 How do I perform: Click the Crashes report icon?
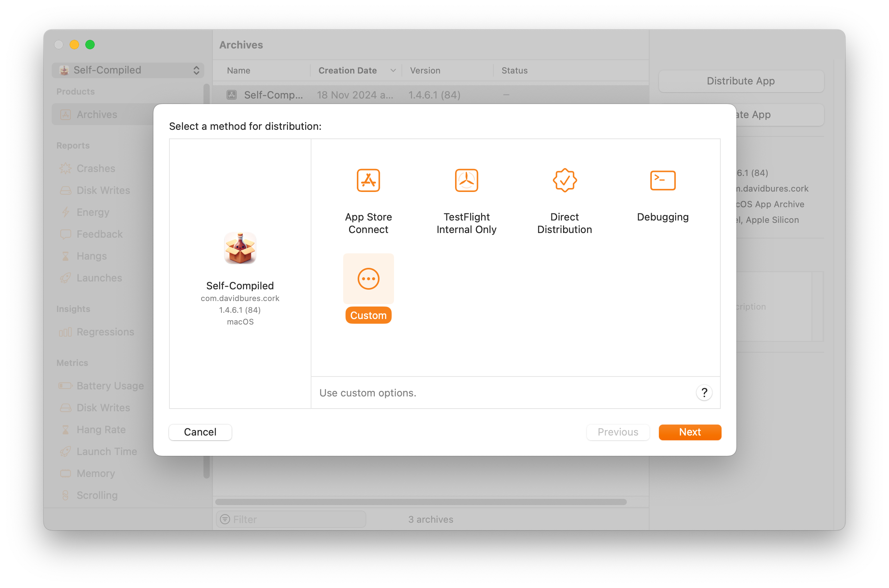66,168
